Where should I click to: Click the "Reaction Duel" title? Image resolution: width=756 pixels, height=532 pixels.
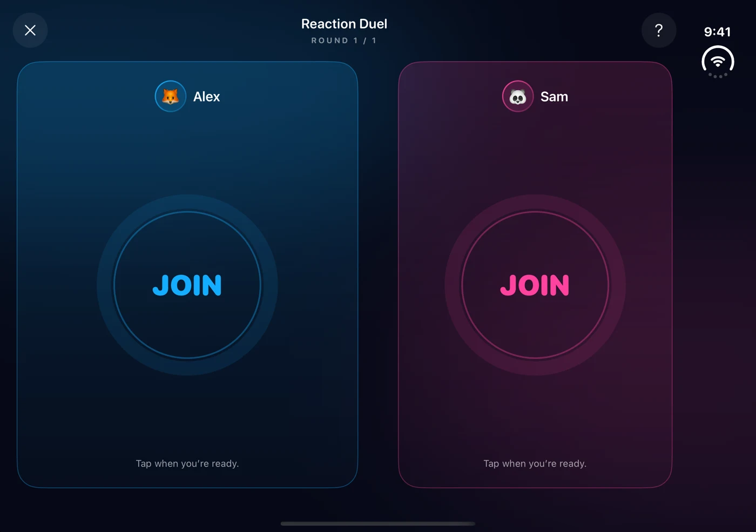coord(344,24)
